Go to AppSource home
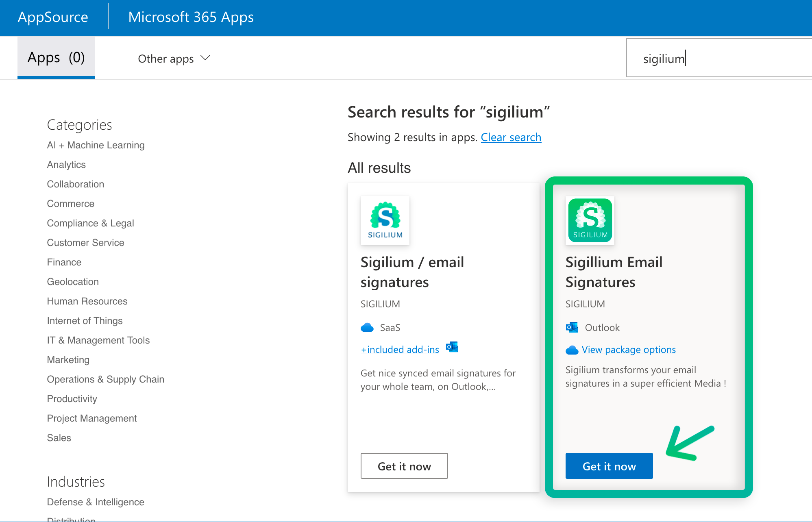This screenshot has width=812, height=522. tap(53, 17)
